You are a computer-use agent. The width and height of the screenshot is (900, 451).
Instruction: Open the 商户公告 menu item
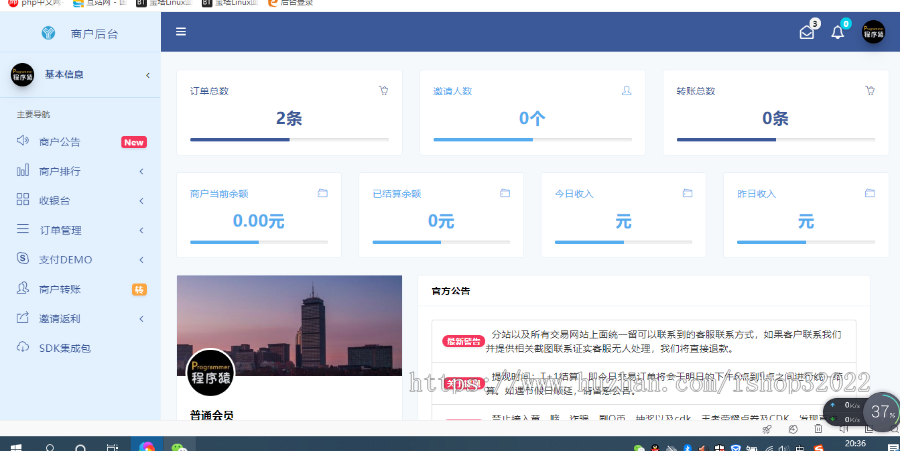click(x=80, y=142)
